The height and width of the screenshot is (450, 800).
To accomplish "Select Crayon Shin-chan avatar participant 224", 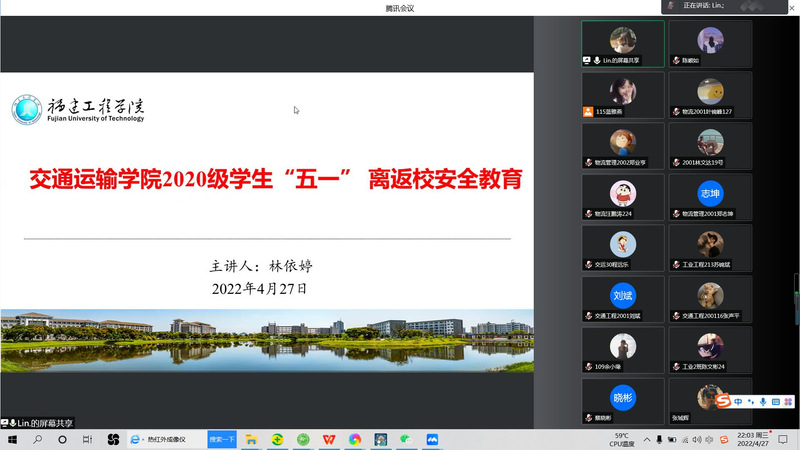I will point(622,193).
